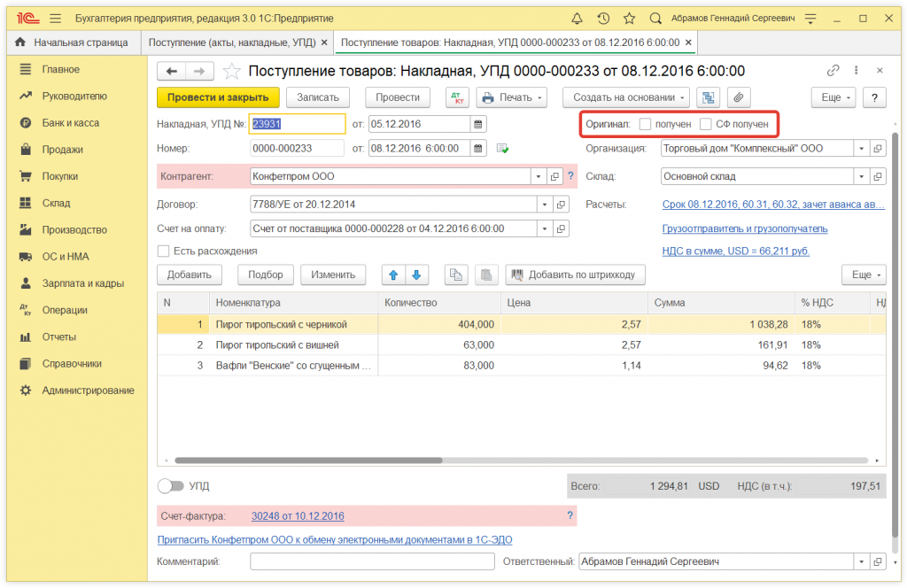This screenshot has height=588, width=907.
Task: Enable the СФ получен checkbox
Action: [x=706, y=124]
